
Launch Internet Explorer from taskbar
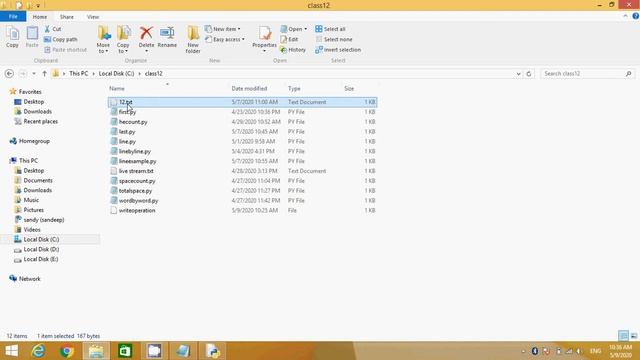point(38,351)
